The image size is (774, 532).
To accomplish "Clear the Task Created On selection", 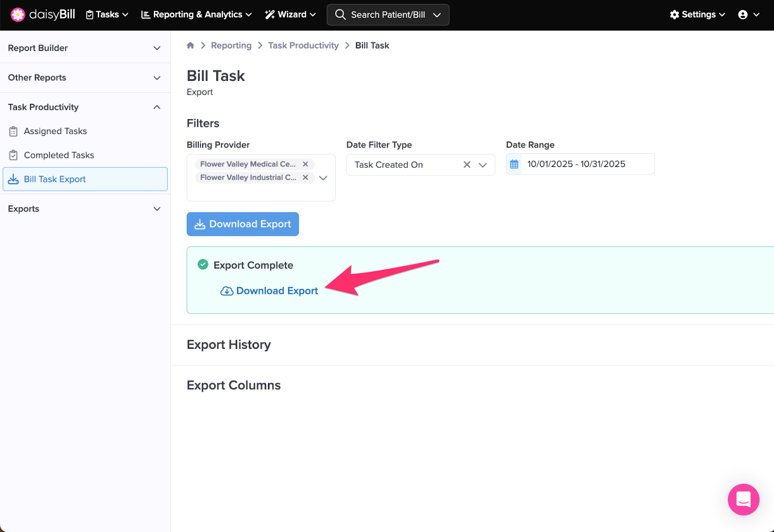I will click(x=467, y=164).
